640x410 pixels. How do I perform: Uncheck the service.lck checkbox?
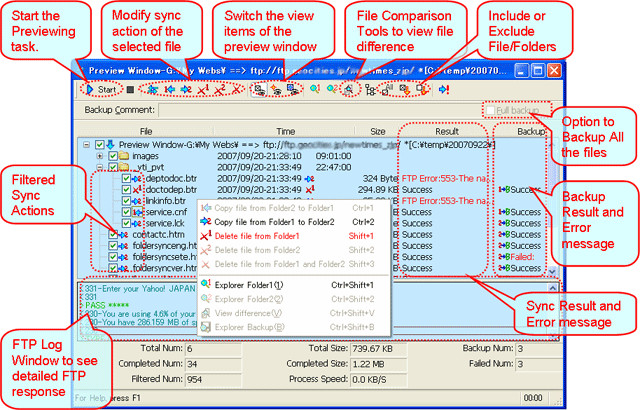(127, 224)
